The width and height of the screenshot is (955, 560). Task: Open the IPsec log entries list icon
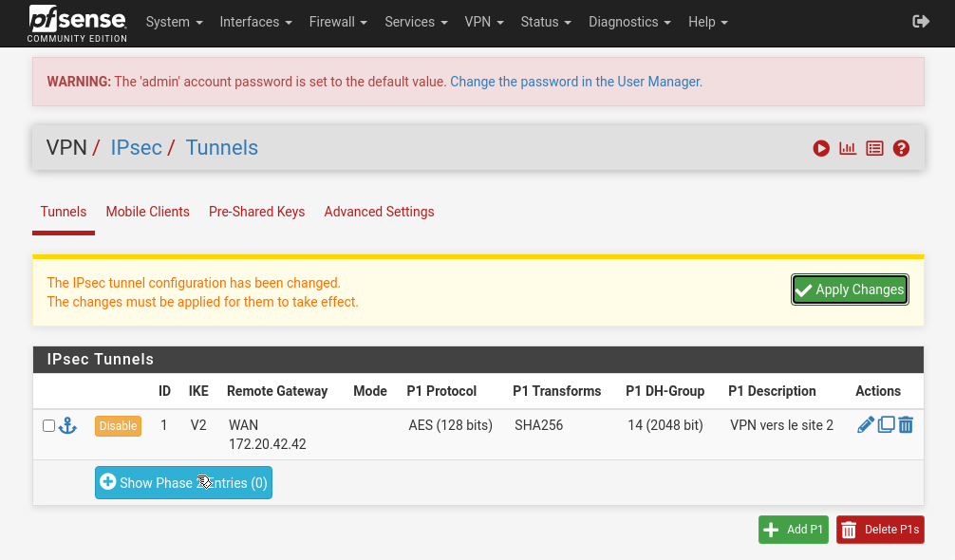874,148
